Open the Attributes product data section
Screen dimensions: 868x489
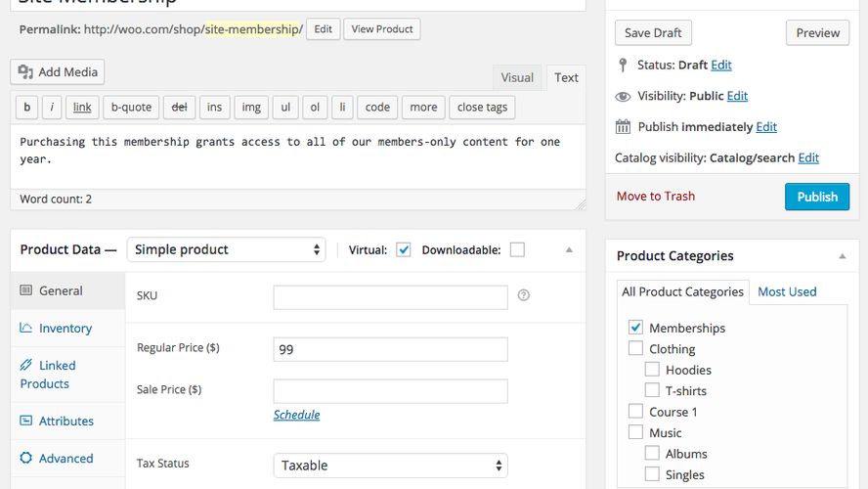click(x=65, y=422)
